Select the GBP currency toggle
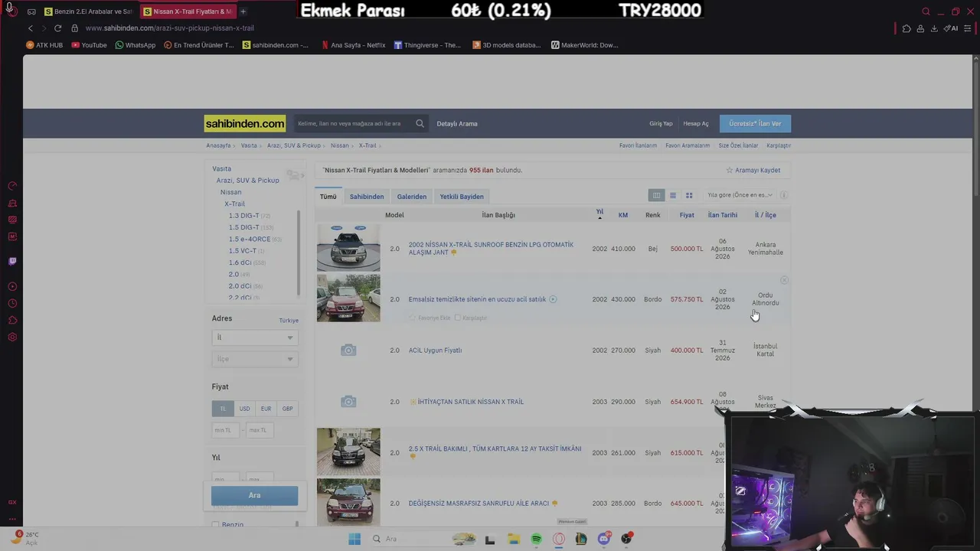This screenshot has width=980, height=551. (287, 409)
